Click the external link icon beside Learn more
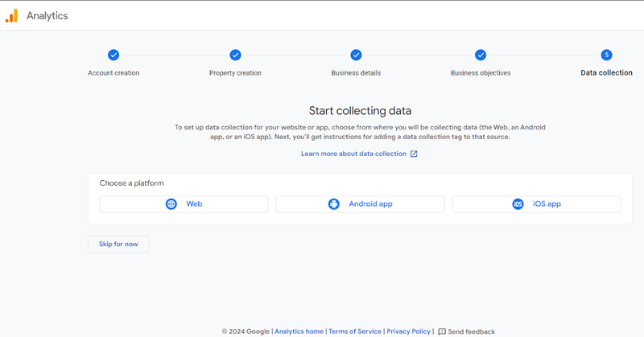The width and height of the screenshot is (644, 337). pos(414,154)
